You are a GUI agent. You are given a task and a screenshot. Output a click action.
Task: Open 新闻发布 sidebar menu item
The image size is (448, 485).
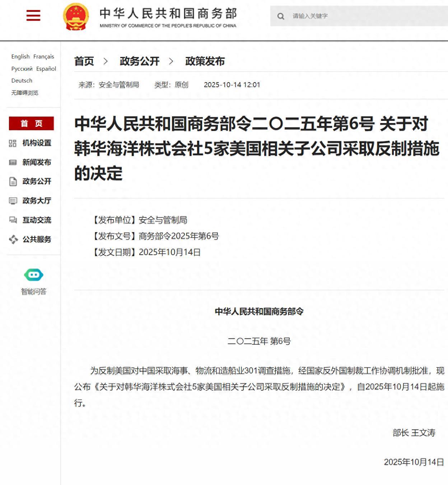pos(37,163)
